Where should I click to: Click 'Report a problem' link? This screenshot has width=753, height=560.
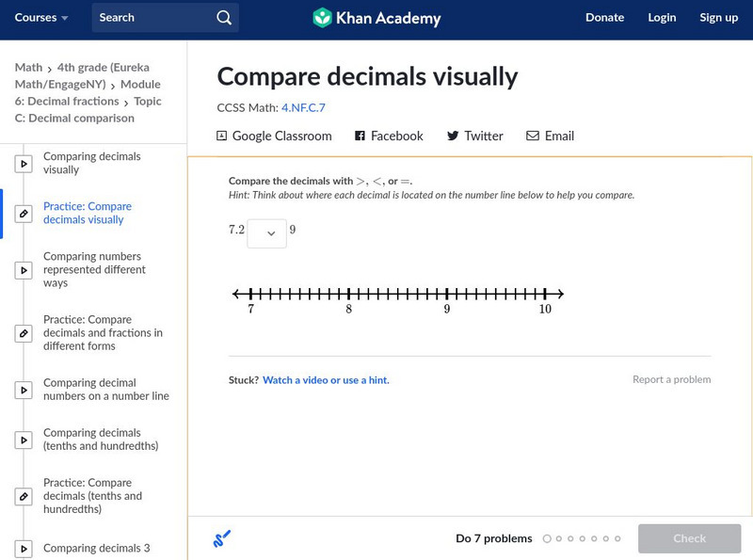(x=671, y=380)
